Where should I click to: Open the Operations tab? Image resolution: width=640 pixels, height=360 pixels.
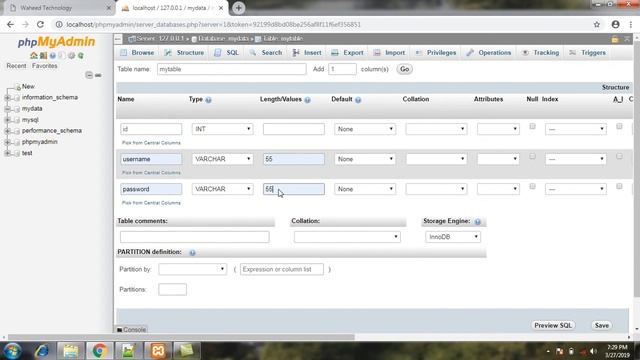coord(489,53)
